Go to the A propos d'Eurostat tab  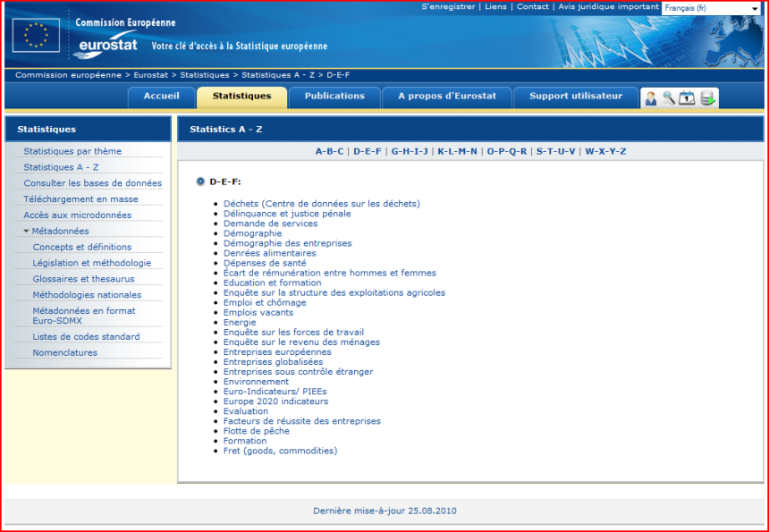[x=447, y=96]
